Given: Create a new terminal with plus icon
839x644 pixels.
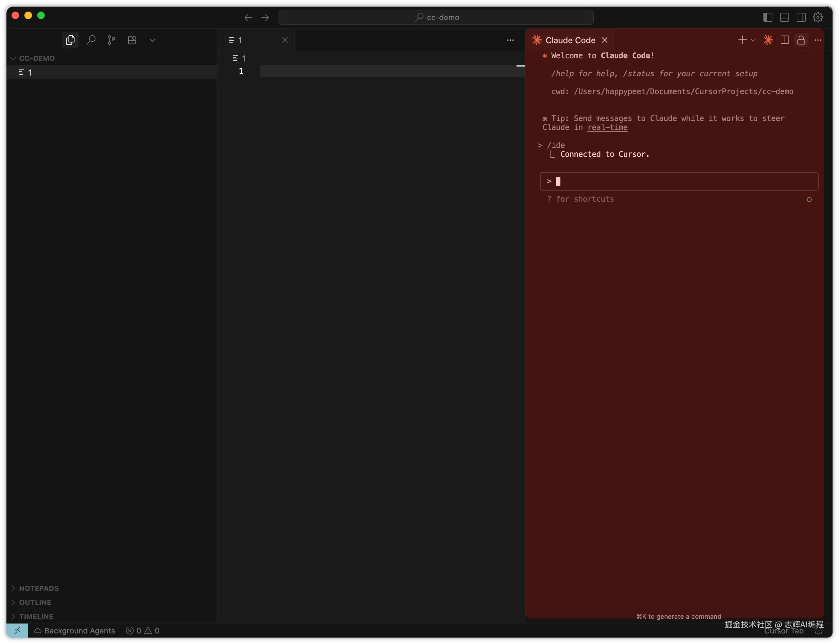Looking at the screenshot, I should [x=742, y=40].
